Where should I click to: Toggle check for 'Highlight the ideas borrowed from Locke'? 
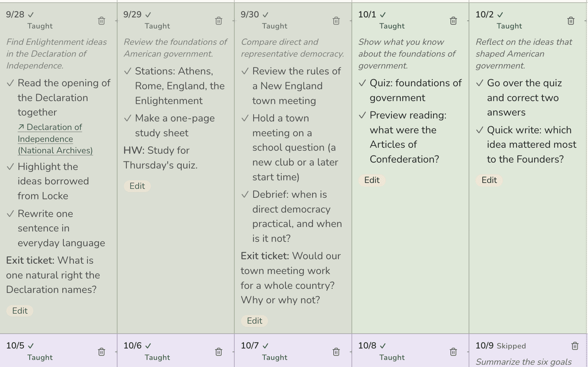(10, 167)
